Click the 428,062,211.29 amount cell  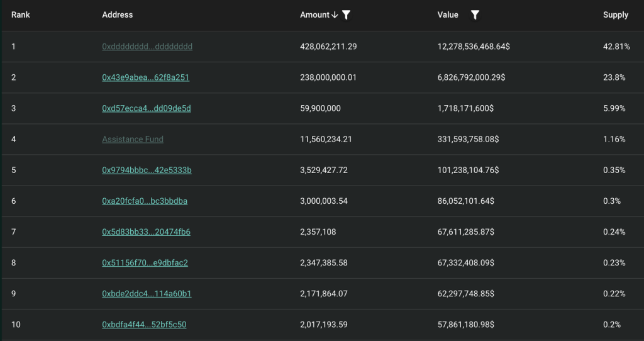pos(328,47)
